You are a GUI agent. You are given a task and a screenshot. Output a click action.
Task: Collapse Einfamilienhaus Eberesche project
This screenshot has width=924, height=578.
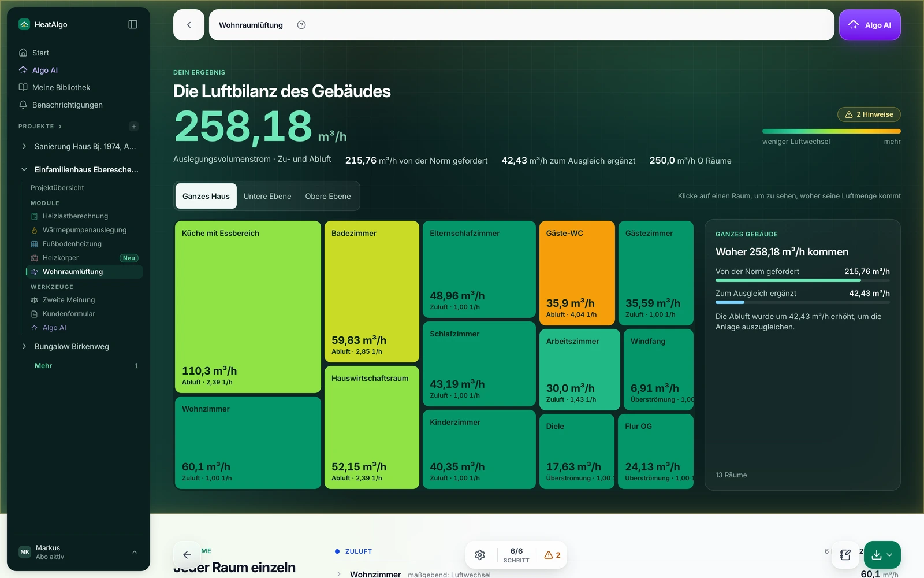[x=24, y=169]
